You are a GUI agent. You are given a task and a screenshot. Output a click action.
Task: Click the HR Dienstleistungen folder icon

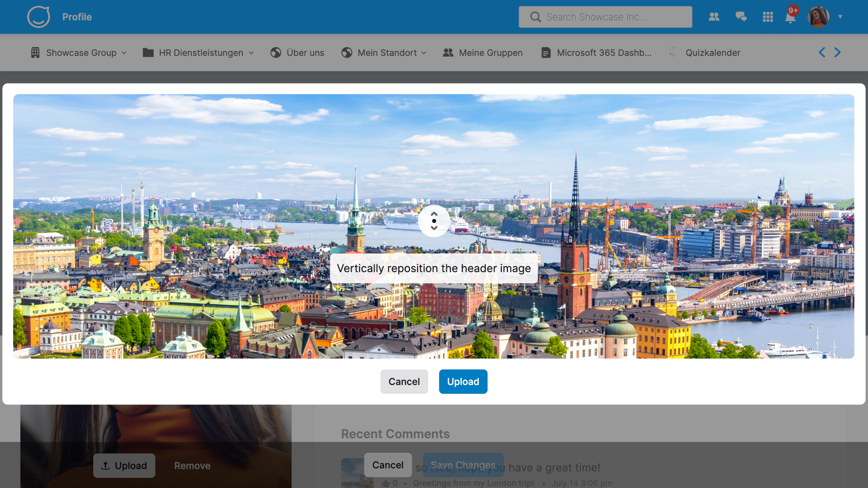(x=147, y=52)
